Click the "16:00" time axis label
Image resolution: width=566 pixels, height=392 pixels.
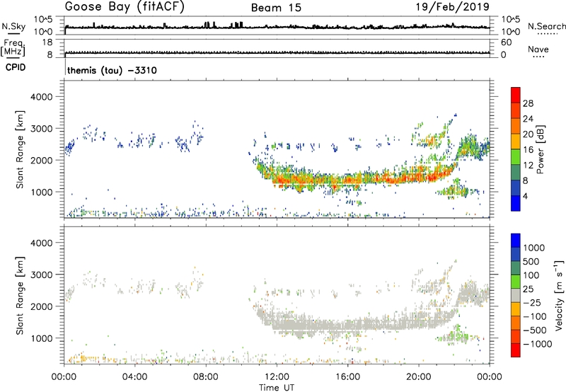[x=347, y=377]
